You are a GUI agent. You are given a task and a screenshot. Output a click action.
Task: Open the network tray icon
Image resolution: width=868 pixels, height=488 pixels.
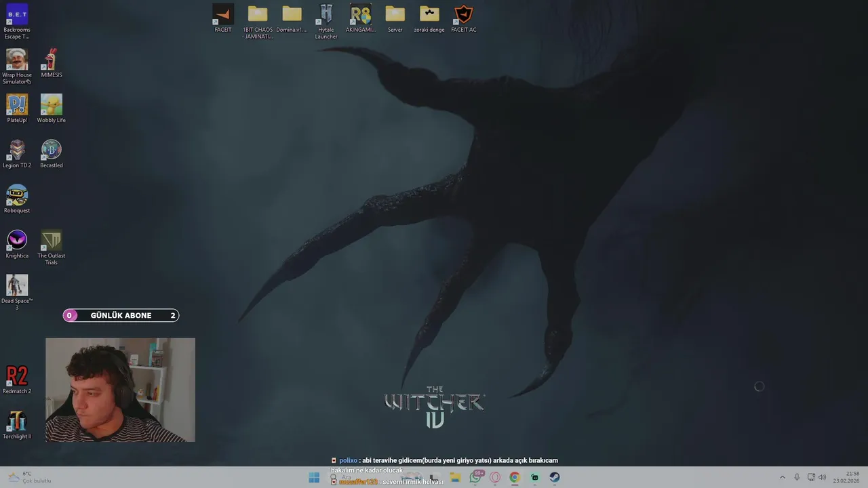click(x=811, y=477)
